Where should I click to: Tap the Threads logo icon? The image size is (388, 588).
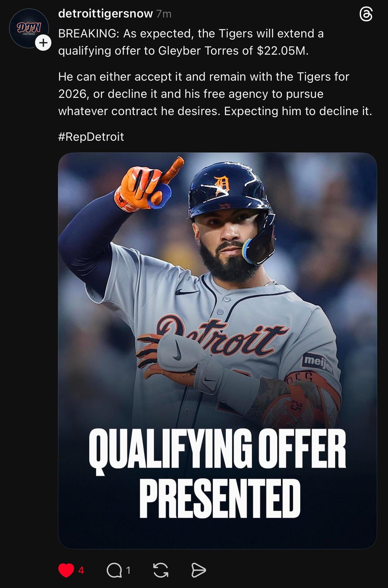point(366,14)
